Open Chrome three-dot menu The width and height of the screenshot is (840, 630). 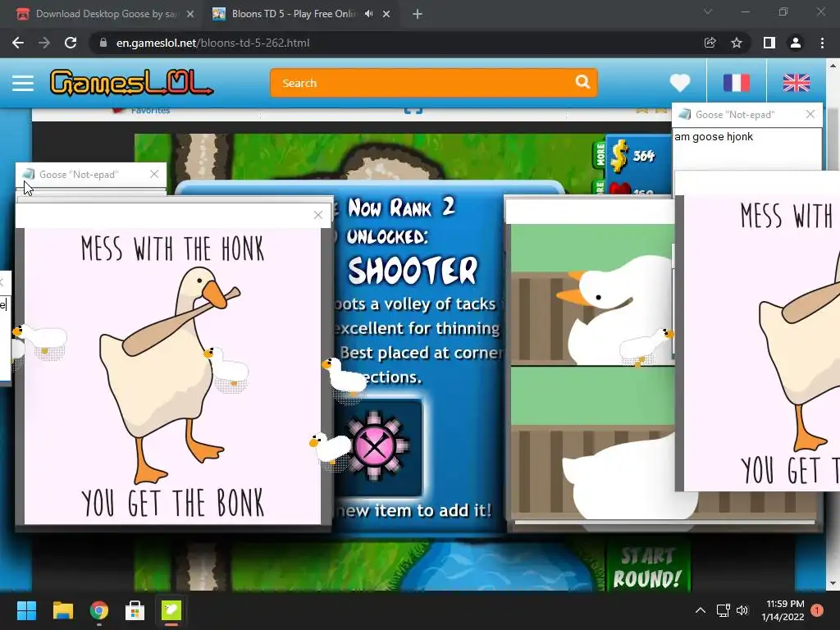click(x=822, y=43)
